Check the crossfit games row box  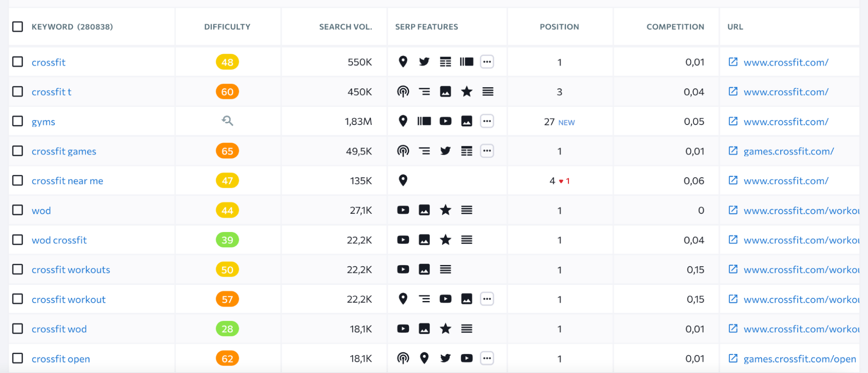click(x=18, y=151)
